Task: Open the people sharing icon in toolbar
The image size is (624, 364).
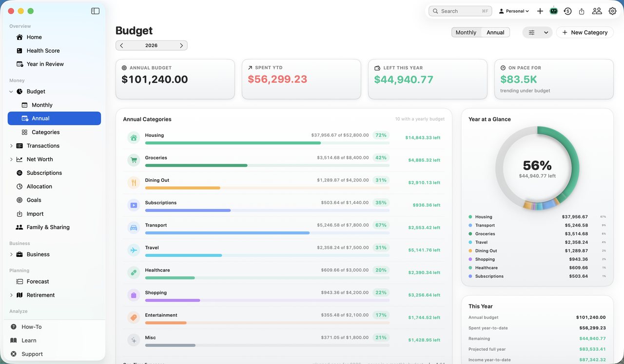Action: point(597,11)
